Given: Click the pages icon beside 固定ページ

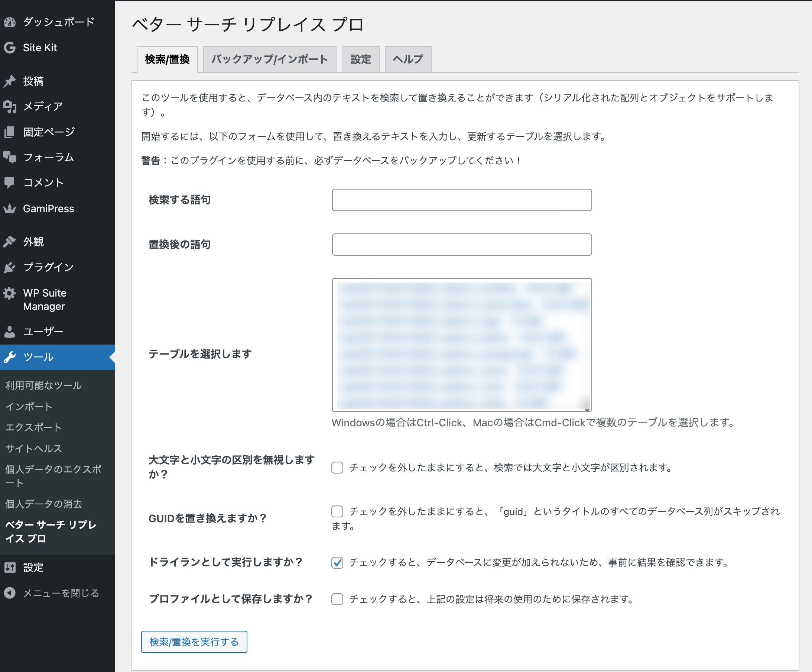Looking at the screenshot, I should coord(10,132).
